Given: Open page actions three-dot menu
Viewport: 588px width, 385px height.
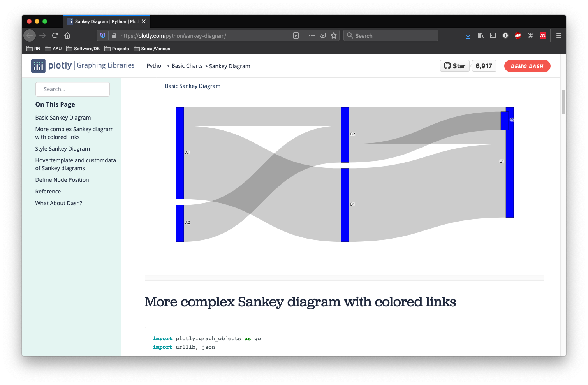Looking at the screenshot, I should (312, 35).
